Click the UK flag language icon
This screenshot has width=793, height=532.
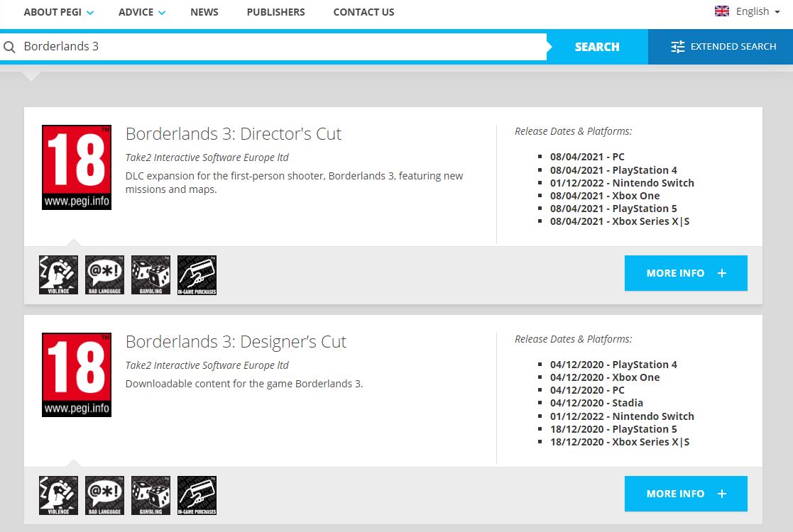coord(722,11)
